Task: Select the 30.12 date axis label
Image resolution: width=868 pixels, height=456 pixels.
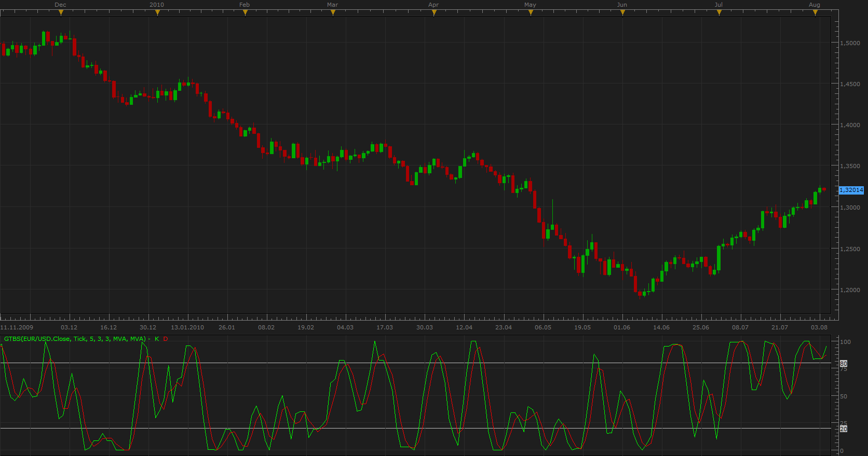Action: 148,327
